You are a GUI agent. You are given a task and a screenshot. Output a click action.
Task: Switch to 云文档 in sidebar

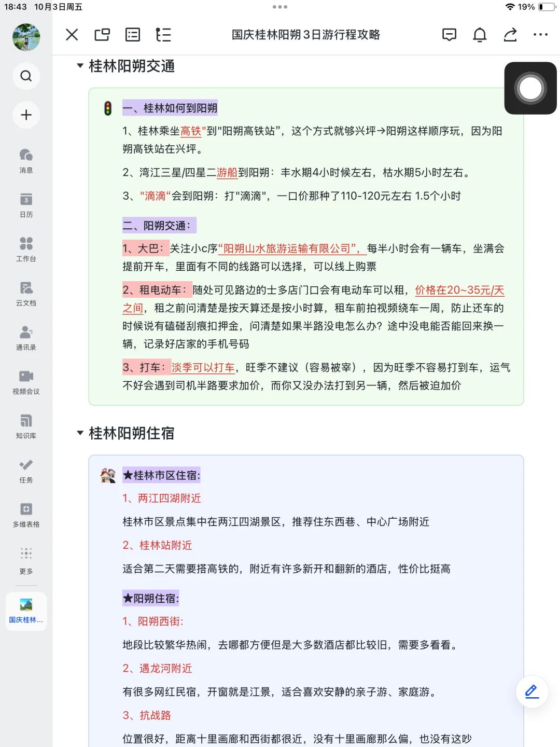point(26,292)
